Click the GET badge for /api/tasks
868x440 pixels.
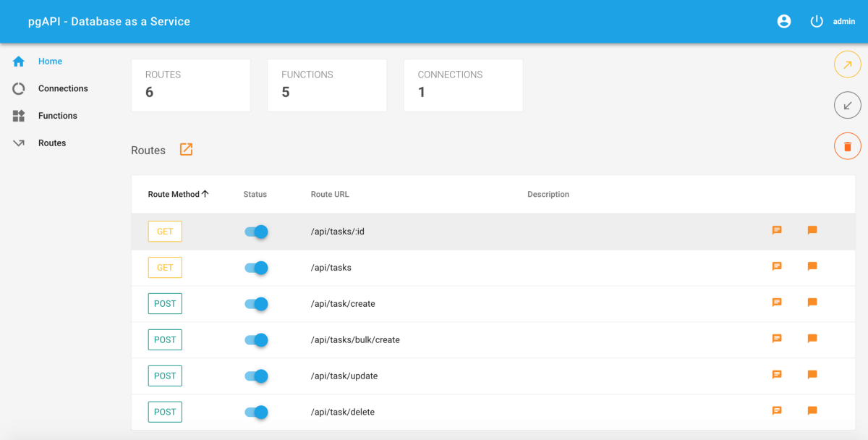coord(165,268)
